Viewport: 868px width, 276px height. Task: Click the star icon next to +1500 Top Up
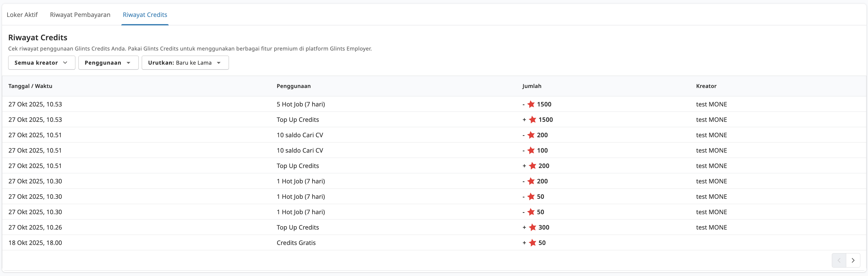click(x=532, y=120)
